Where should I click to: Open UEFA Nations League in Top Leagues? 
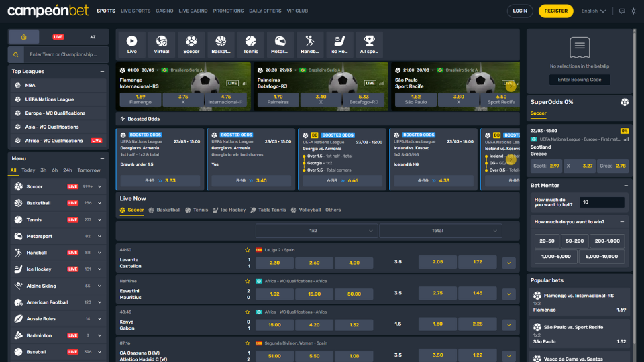(58, 99)
